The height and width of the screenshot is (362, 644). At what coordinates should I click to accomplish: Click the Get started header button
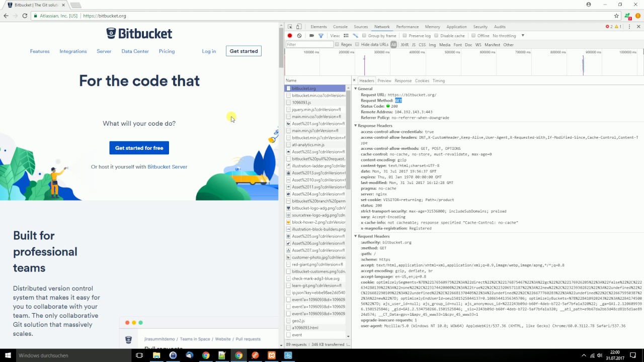tap(244, 51)
